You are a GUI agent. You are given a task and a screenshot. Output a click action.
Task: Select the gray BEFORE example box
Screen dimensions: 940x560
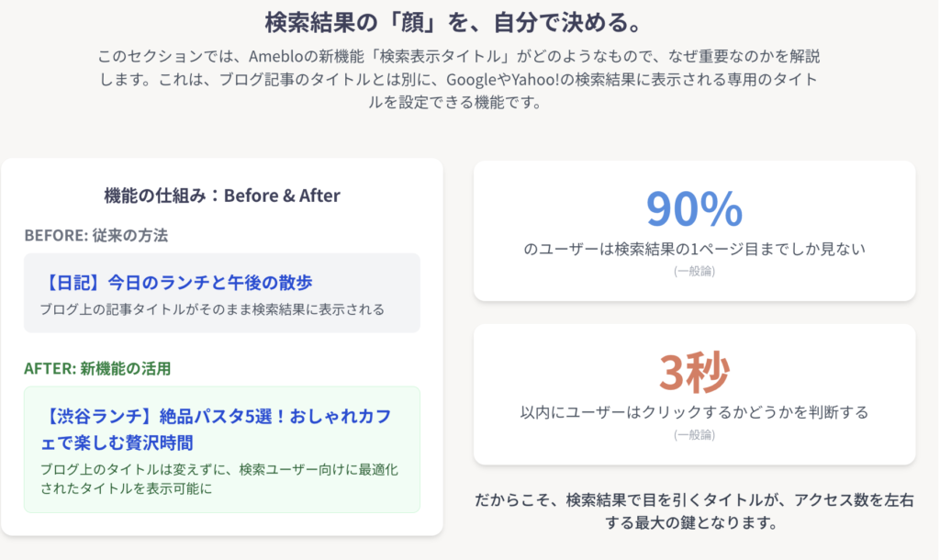[222, 293]
